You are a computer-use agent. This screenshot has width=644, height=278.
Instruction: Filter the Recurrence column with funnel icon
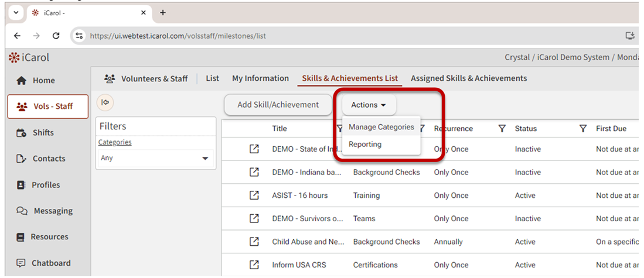coord(502,129)
